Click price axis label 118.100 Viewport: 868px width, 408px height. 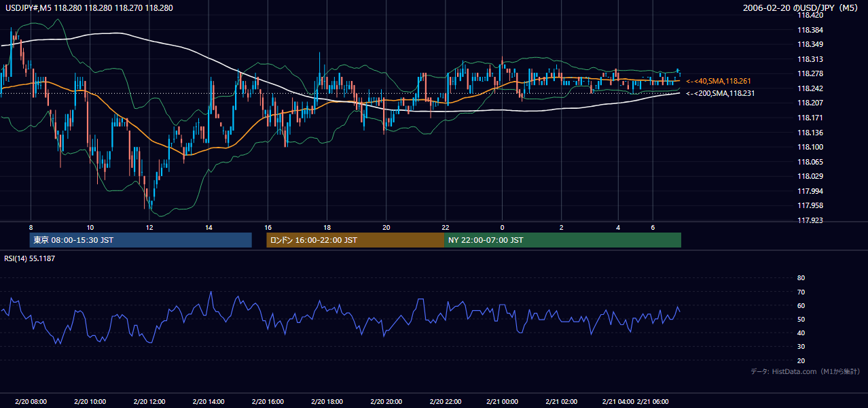coord(810,147)
